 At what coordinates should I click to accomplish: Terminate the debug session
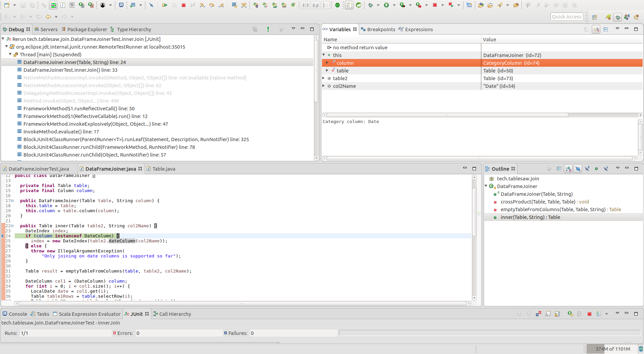pos(183,5)
